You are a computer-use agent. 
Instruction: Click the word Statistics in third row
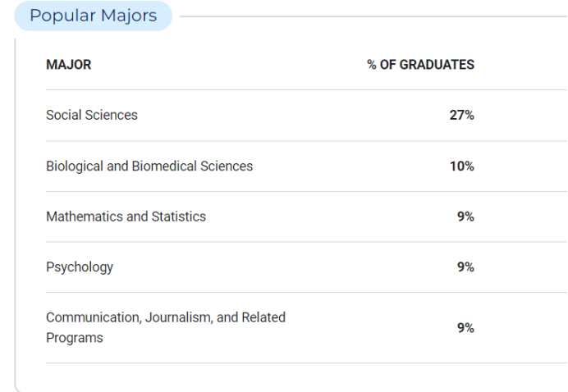[179, 217]
